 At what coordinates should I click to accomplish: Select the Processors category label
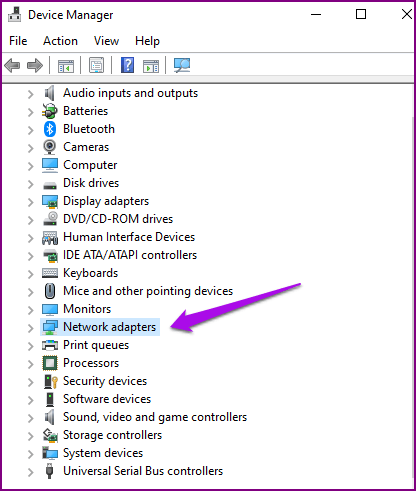click(91, 363)
